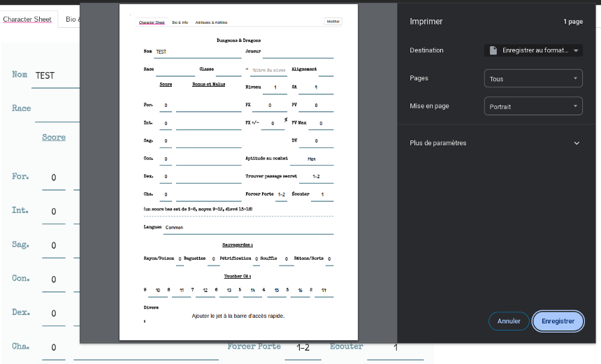
Task: Click the Sag. score field in background sheet
Action: click(54, 246)
